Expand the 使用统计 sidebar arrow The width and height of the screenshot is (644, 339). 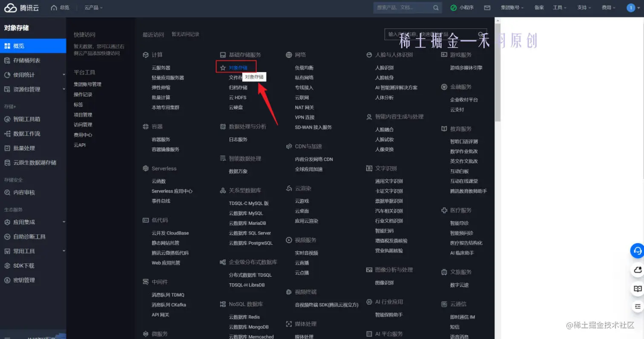(x=64, y=75)
